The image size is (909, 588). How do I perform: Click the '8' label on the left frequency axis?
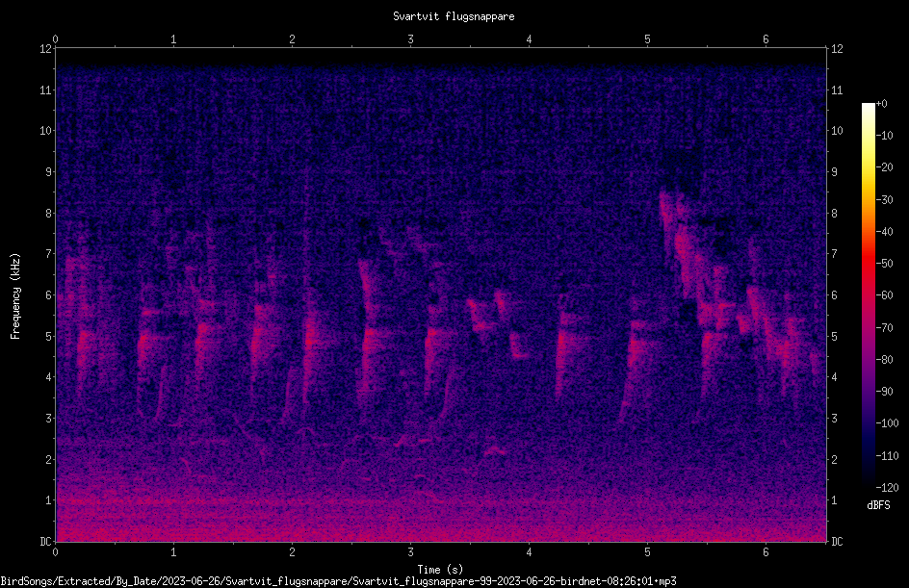pos(49,213)
